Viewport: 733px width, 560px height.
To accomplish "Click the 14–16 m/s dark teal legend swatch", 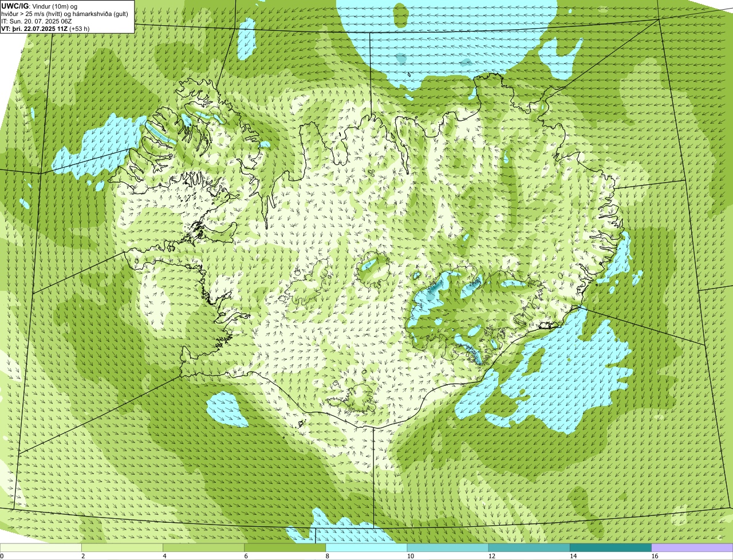I will pos(610,547).
